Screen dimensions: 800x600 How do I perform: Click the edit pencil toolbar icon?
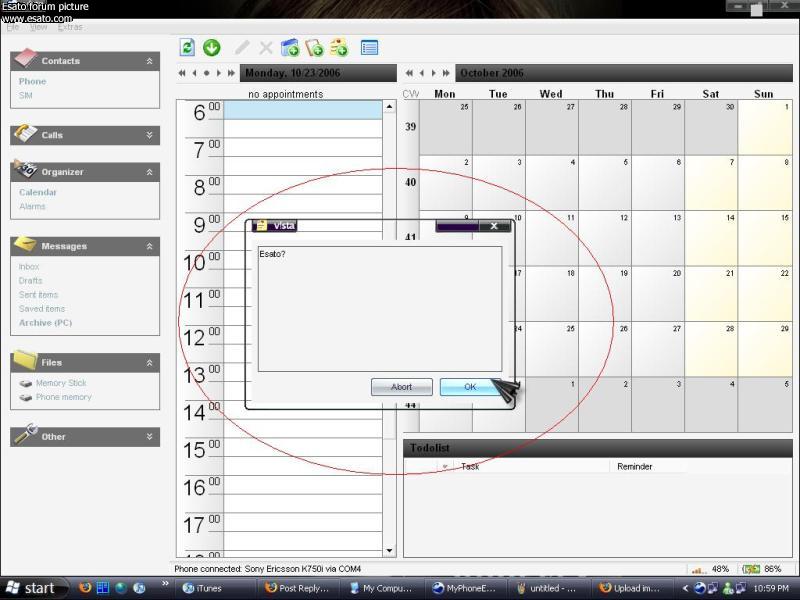(x=242, y=47)
